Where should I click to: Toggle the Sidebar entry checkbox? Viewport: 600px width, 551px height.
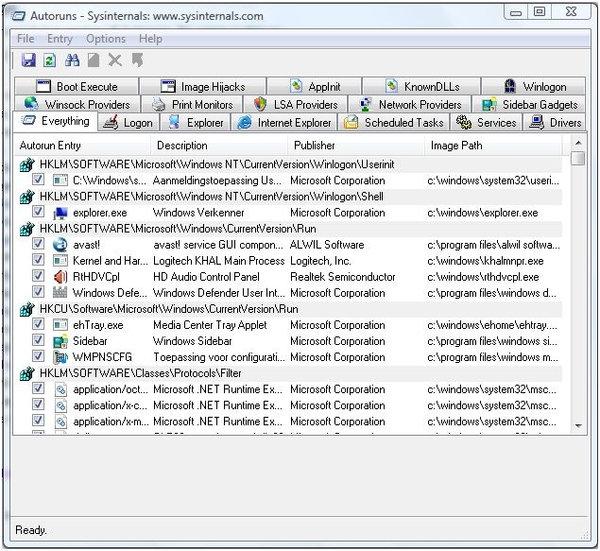(38, 340)
